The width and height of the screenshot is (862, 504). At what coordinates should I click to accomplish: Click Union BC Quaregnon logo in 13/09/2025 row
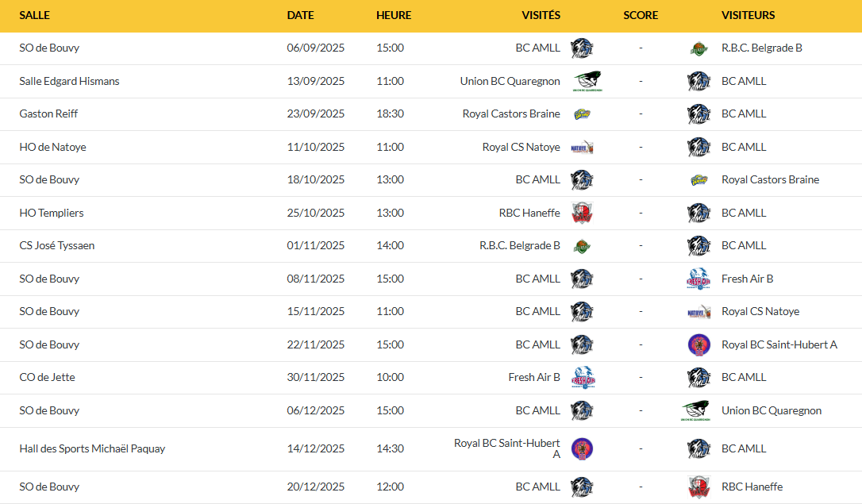587,81
